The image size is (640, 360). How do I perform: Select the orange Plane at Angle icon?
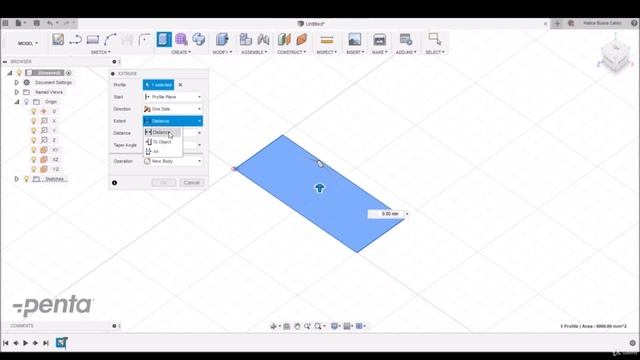(x=302, y=40)
